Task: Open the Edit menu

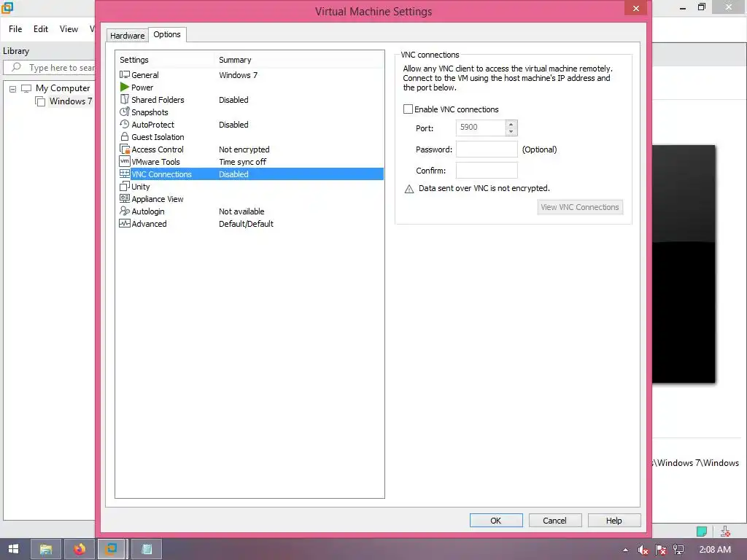Action: tap(41, 29)
